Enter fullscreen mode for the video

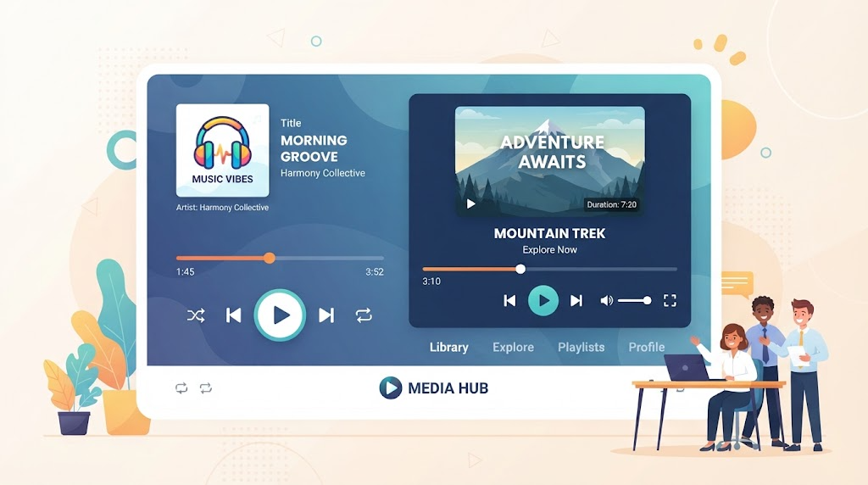click(670, 301)
